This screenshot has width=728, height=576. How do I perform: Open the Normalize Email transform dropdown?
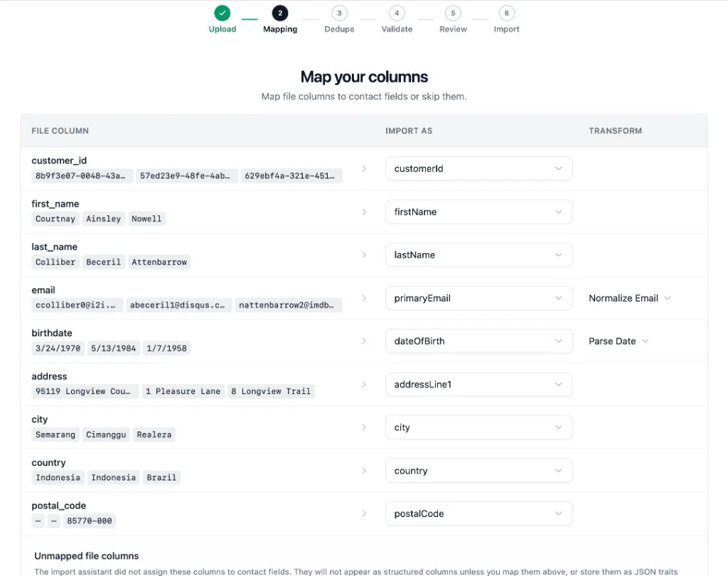630,298
